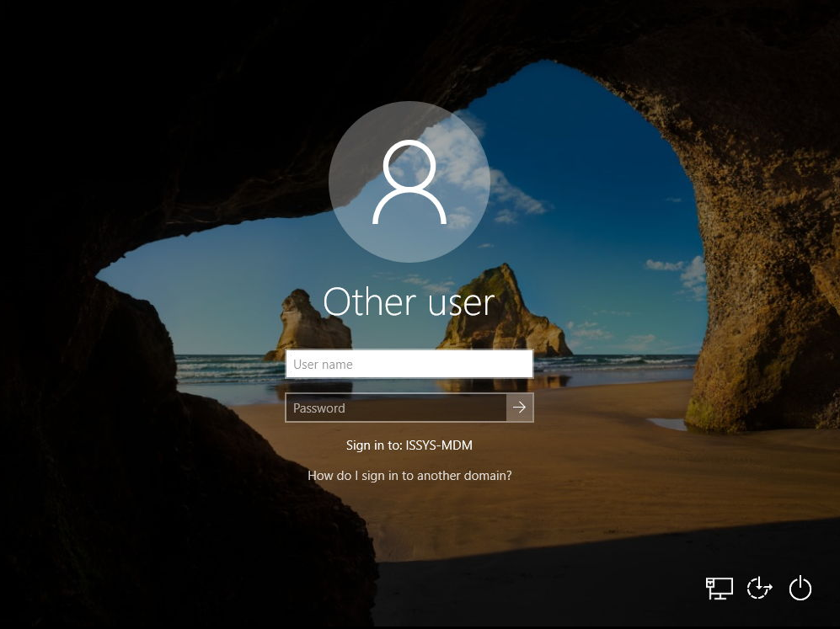
Task: Click the power button icon
Action: (x=800, y=588)
